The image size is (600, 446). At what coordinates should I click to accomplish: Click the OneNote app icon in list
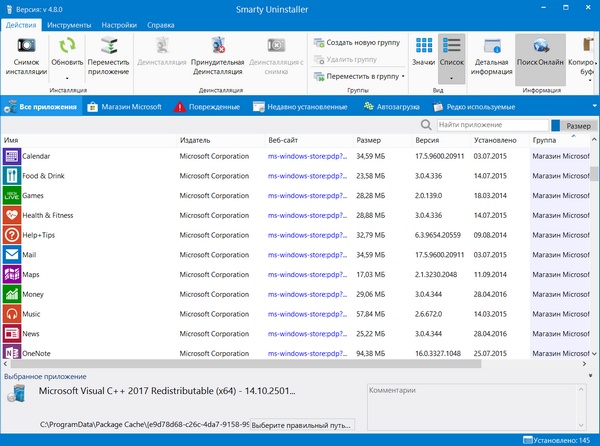[x=11, y=353]
